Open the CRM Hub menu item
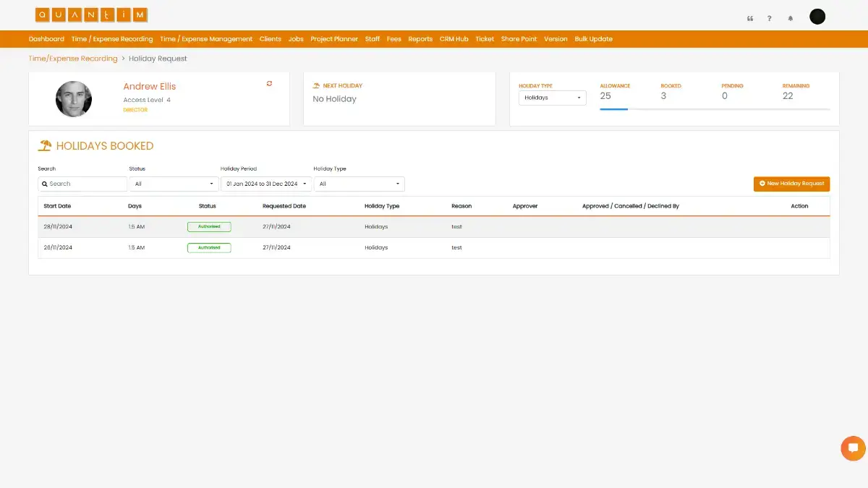 (x=454, y=39)
